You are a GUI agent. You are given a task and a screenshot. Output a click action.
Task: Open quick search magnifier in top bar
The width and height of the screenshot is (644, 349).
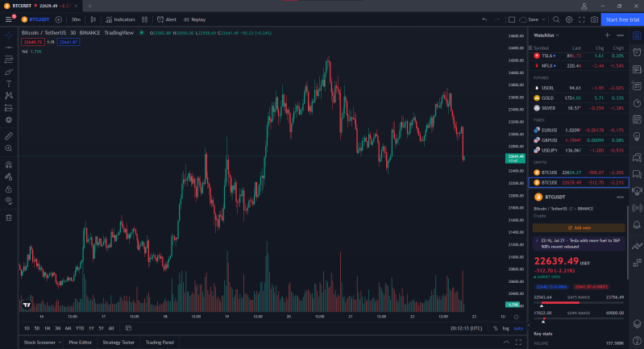tap(556, 19)
